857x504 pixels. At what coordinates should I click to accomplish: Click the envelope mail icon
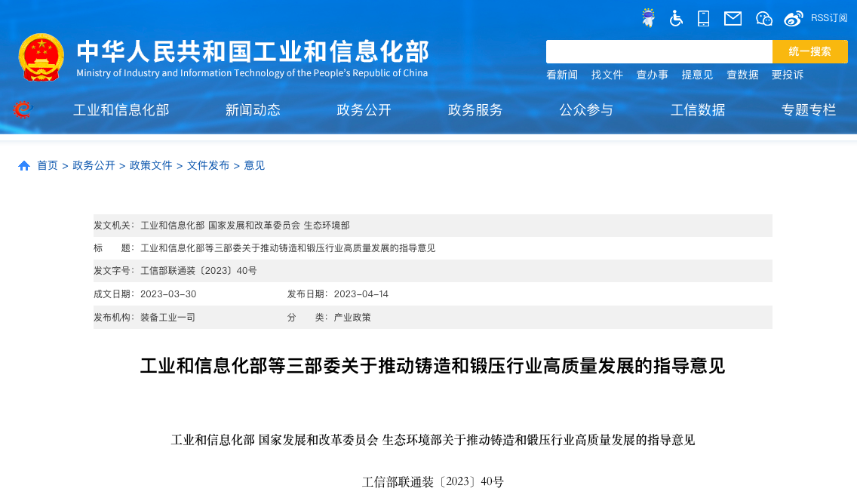pyautogui.click(x=733, y=18)
